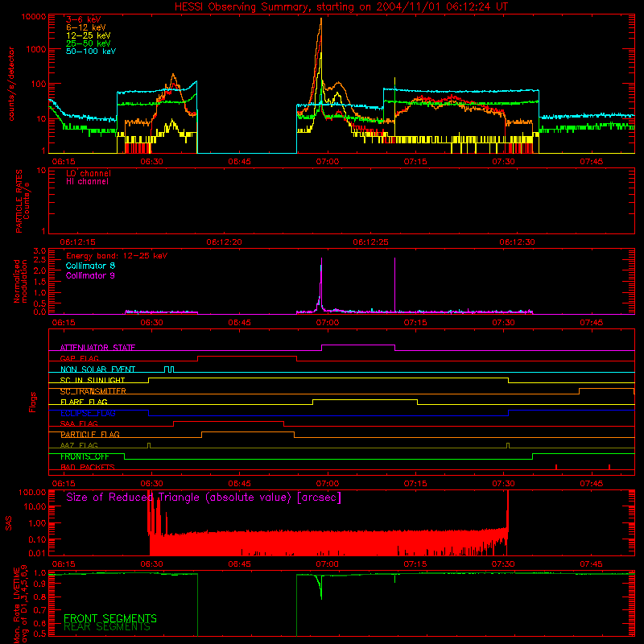Select the REAR SEGMENTS legend label
This screenshot has width=644, height=644.
click(107, 626)
